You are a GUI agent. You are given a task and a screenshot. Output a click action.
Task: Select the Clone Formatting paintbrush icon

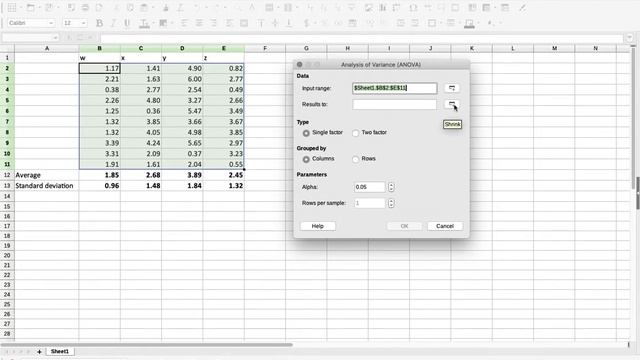166,7
